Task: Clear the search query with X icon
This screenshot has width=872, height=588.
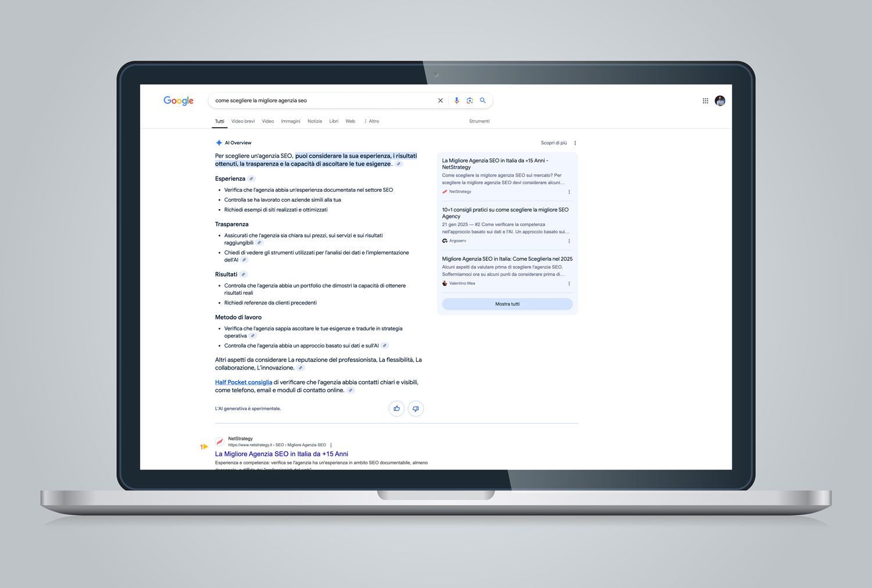Action: tap(441, 101)
